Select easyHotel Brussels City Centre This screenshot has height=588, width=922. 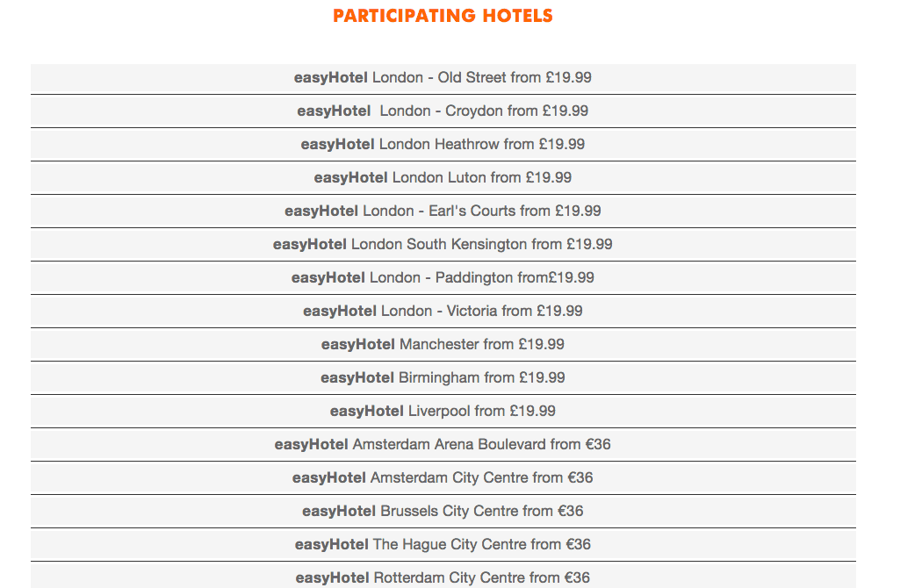tap(443, 512)
